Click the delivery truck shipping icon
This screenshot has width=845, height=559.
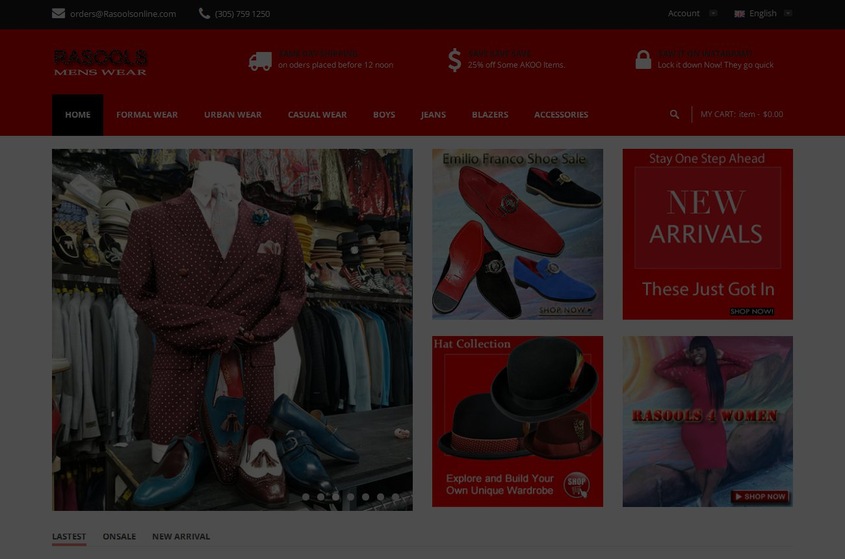point(260,61)
